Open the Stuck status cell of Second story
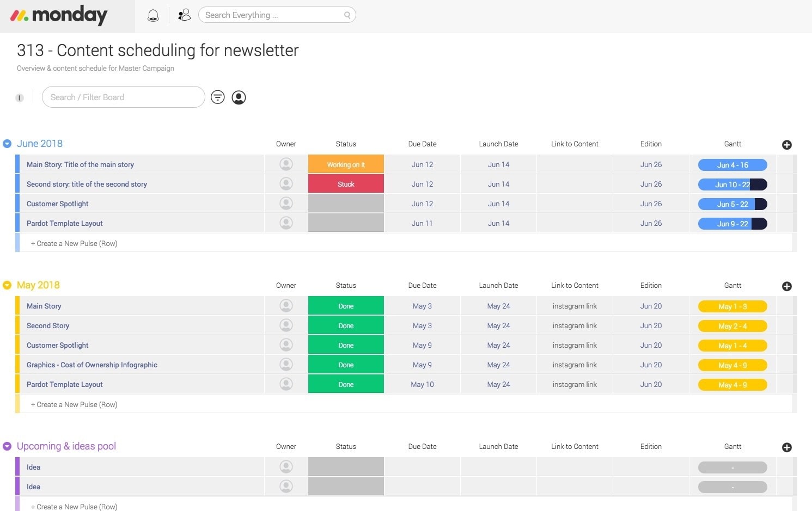 [346, 184]
